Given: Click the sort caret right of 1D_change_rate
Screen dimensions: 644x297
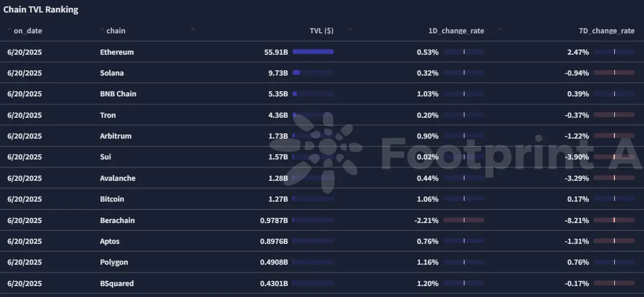Looking at the screenshot, I should tap(500, 30).
